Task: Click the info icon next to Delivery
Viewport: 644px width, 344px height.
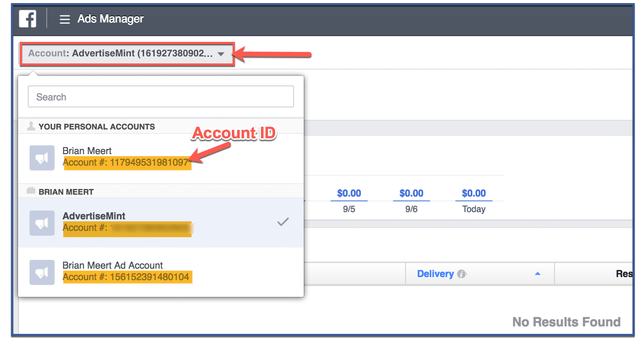Action: coord(461,274)
